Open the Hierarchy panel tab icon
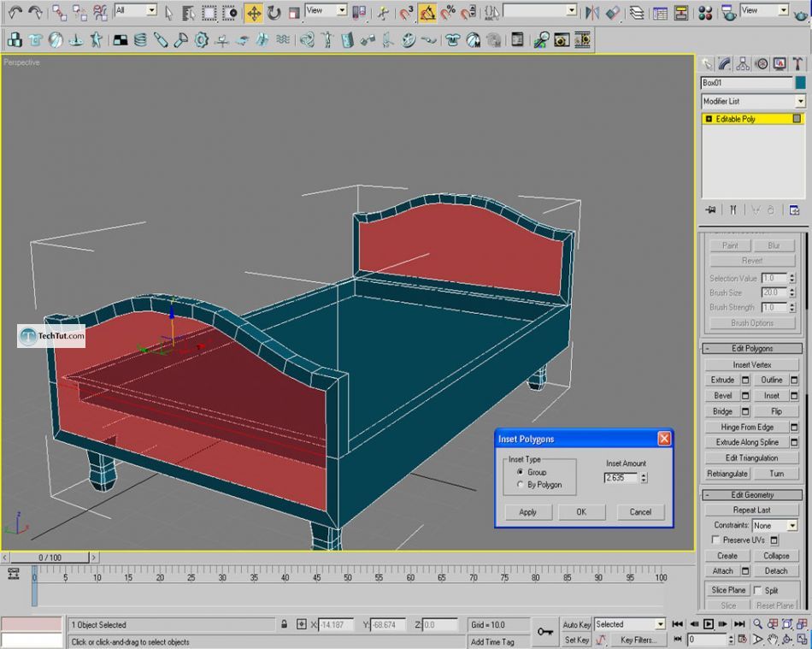 [x=743, y=64]
